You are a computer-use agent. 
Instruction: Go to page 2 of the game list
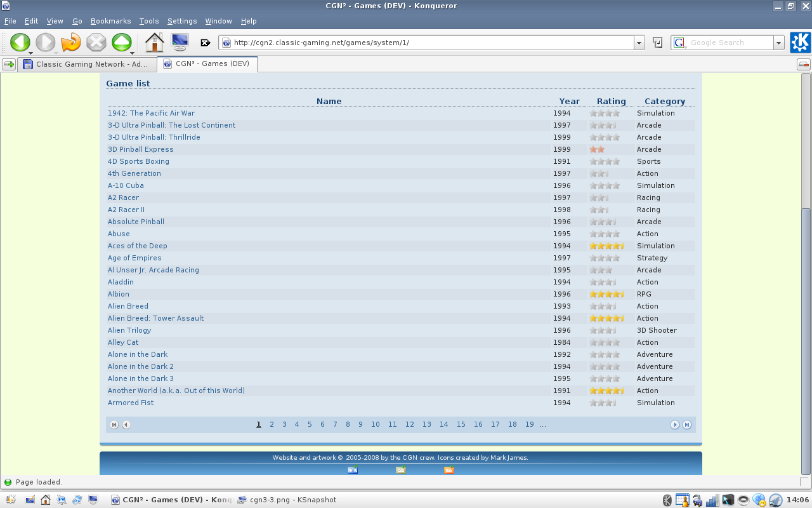pos(272,425)
